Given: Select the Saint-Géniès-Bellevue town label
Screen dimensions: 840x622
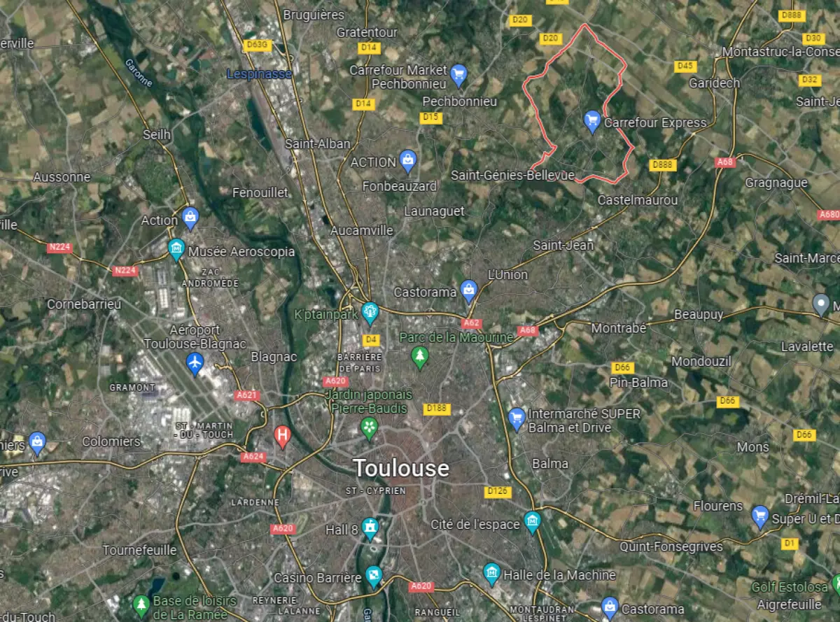Looking at the screenshot, I should point(512,174).
